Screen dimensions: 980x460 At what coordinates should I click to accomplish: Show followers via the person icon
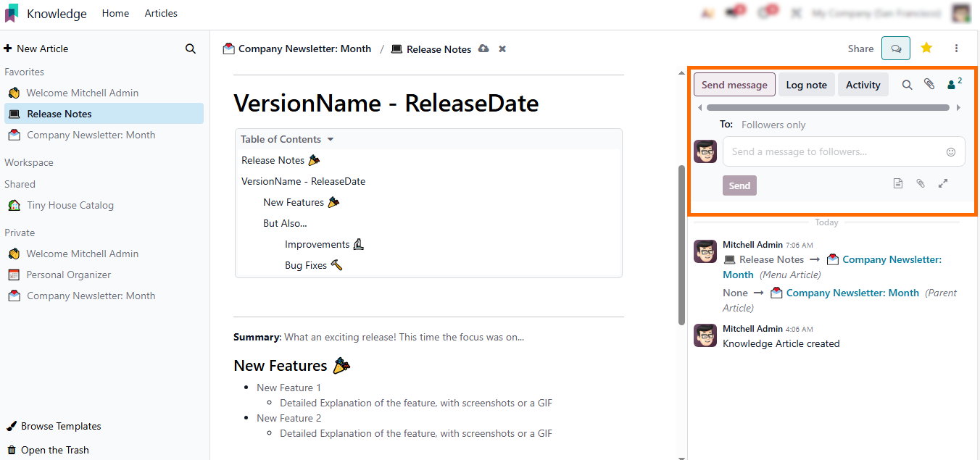coord(953,85)
